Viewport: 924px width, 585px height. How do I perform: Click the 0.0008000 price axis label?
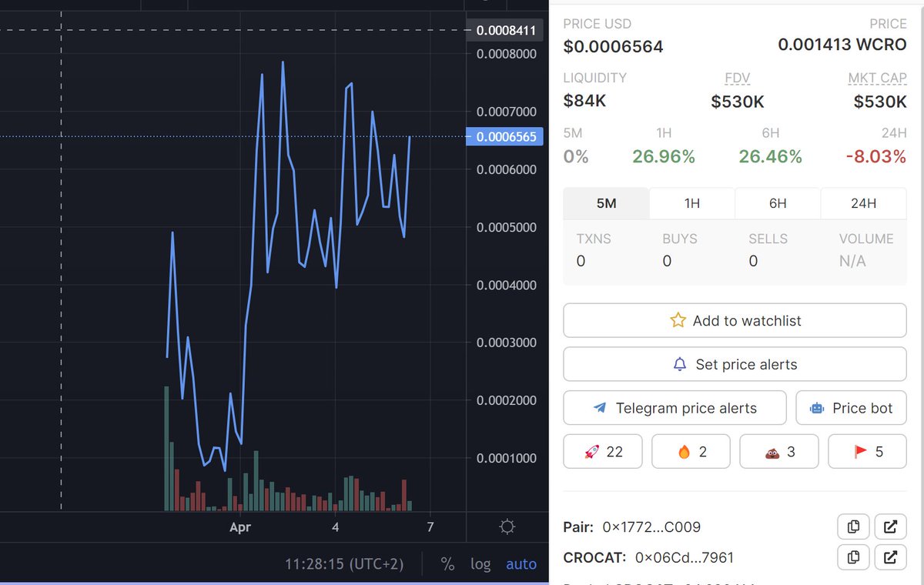[506, 54]
